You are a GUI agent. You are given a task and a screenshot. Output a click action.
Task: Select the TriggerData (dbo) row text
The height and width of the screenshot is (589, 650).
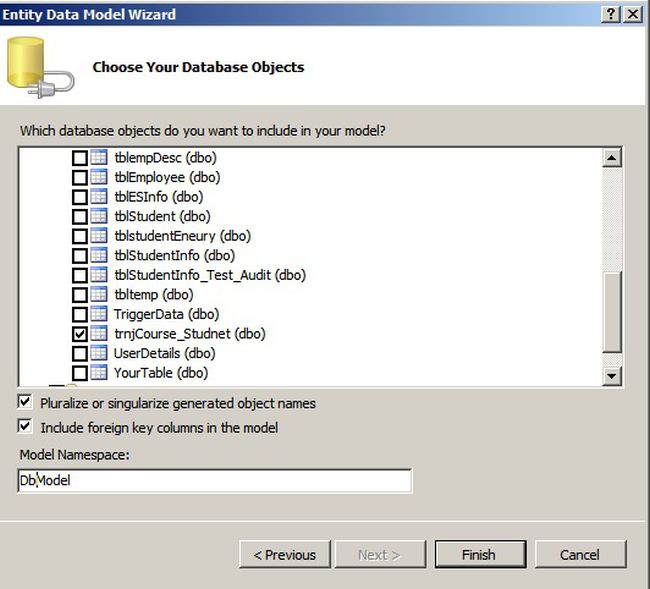pyautogui.click(x=166, y=314)
